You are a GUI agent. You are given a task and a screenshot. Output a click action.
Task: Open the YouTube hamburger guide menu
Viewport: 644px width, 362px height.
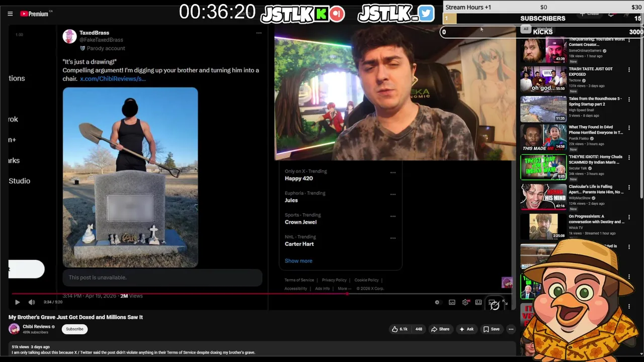click(x=10, y=14)
